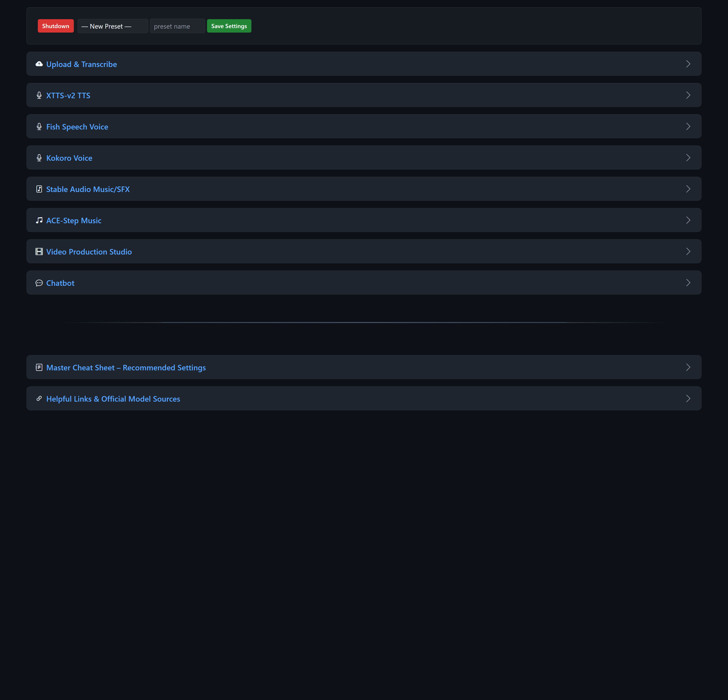The width and height of the screenshot is (728, 700).
Task: Open the ACE-Step Music title
Action: pos(74,221)
